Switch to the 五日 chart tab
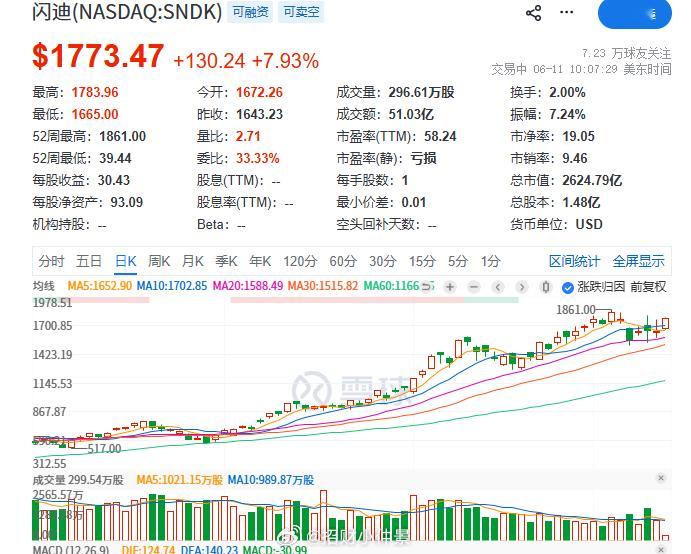The height and width of the screenshot is (554, 691). (x=89, y=261)
